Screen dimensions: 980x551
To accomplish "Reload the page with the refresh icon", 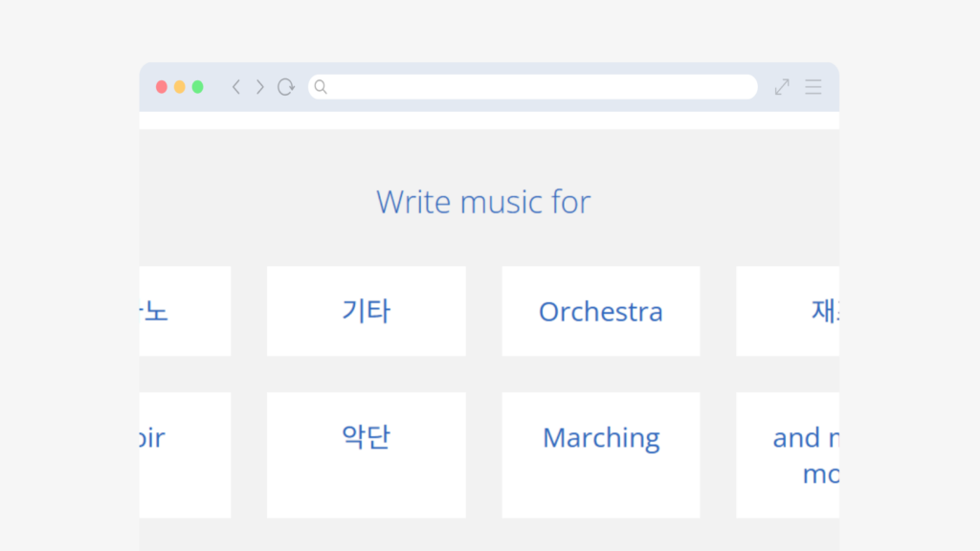I will [285, 86].
